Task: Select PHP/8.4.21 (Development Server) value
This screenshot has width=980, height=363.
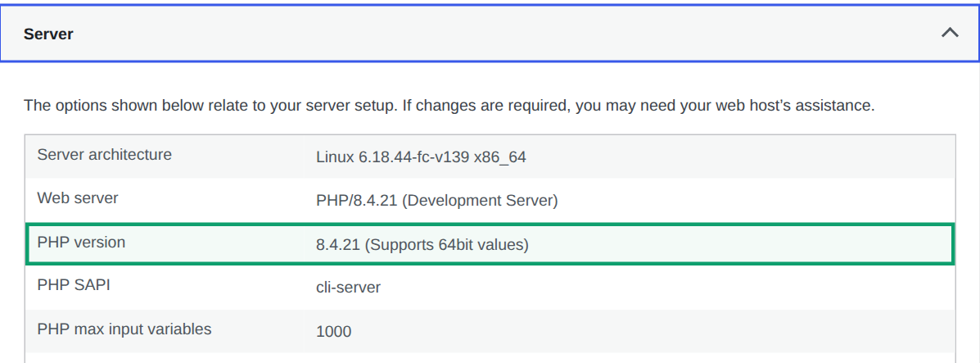Action: point(437,201)
